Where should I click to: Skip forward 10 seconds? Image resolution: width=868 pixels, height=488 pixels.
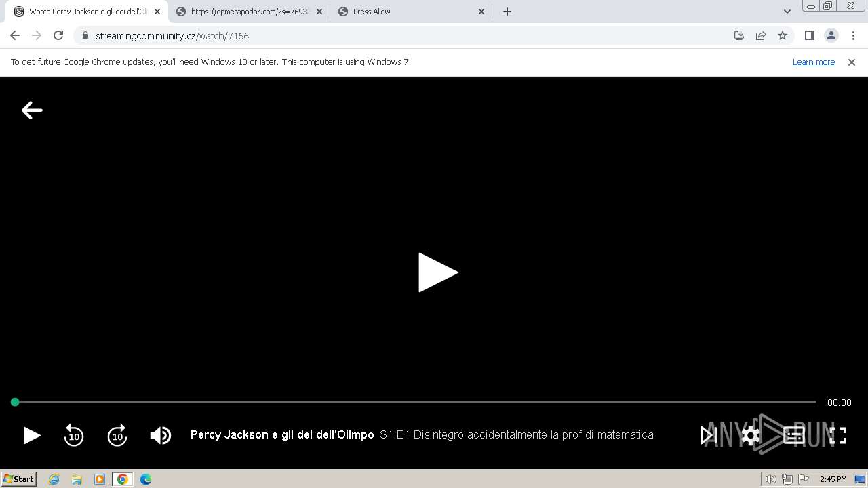click(117, 435)
